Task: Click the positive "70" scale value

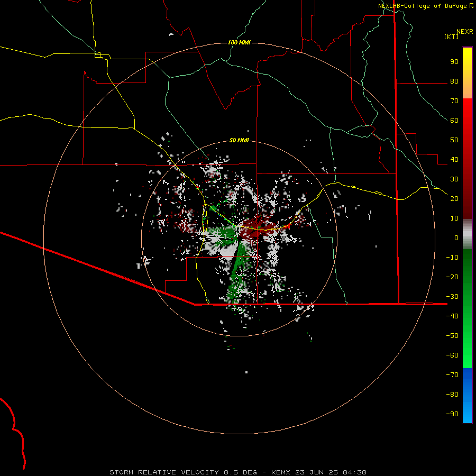Action: click(x=454, y=101)
